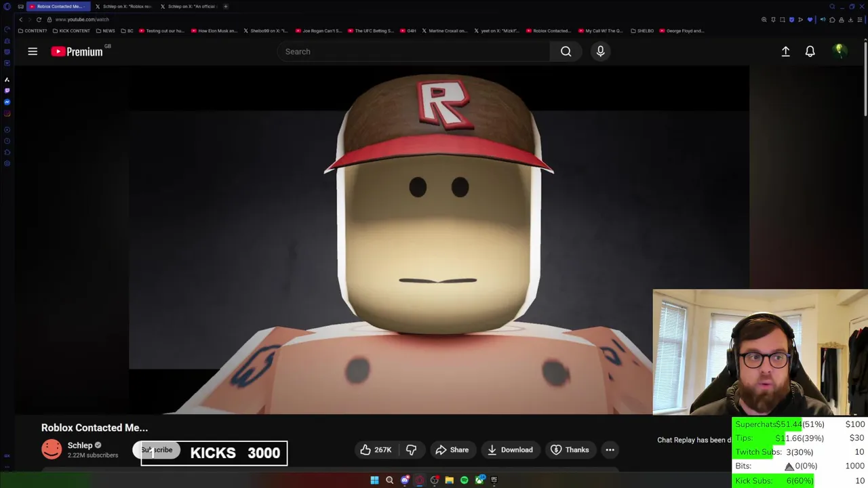Open taskbar search magnifier

click(389, 480)
